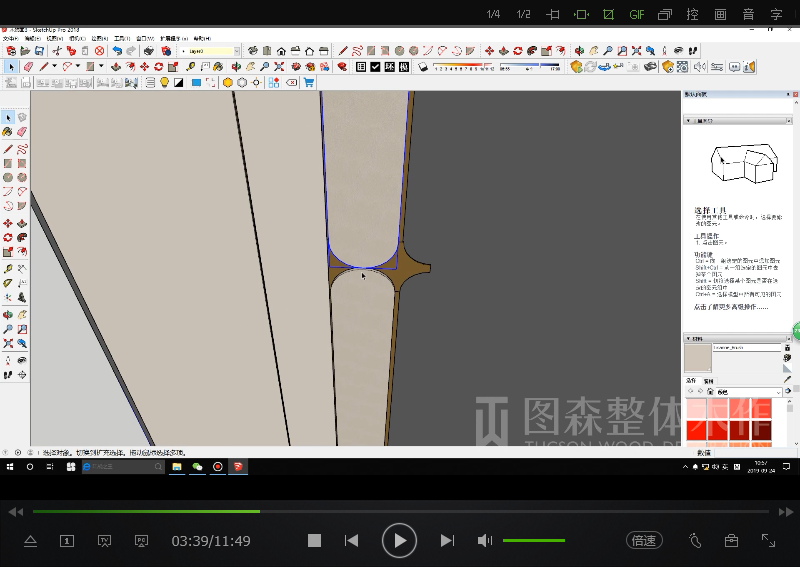Click the Stop button in the video player
Image resolution: width=800 pixels, height=567 pixels.
point(314,540)
